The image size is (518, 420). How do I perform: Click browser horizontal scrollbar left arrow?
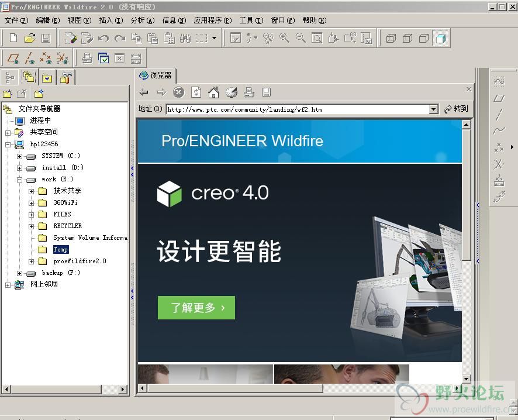coord(142,388)
